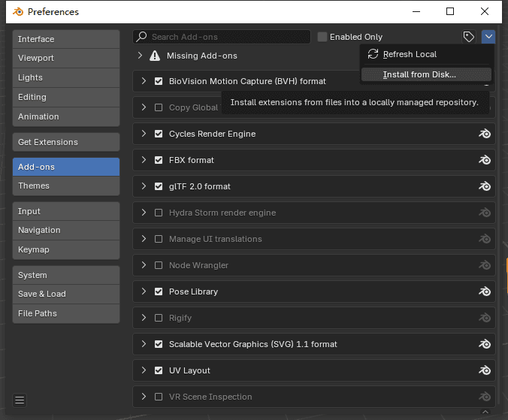This screenshot has height=420, width=508.
Task: Select the Themes preferences tab
Action: tap(66, 186)
